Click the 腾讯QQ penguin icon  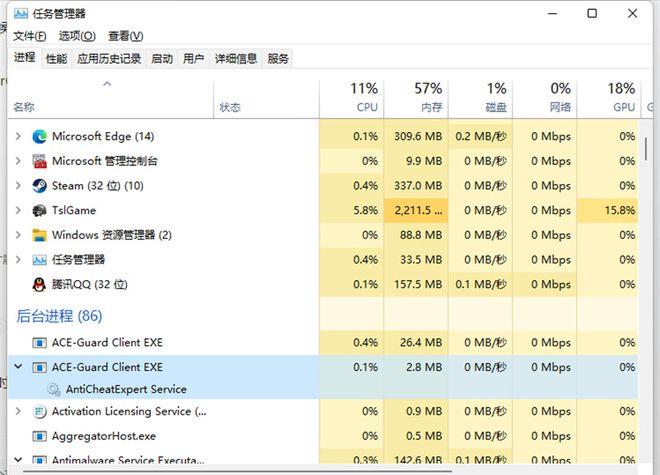(x=40, y=285)
